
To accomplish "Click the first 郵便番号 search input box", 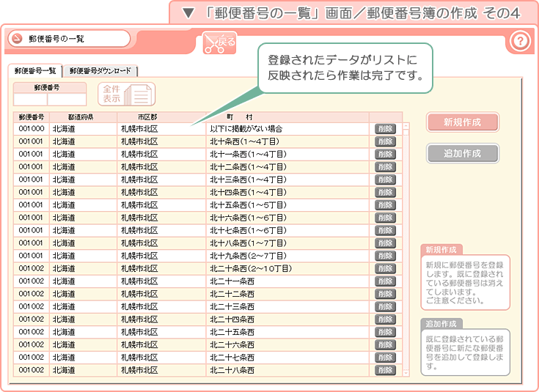I will (x=30, y=99).
